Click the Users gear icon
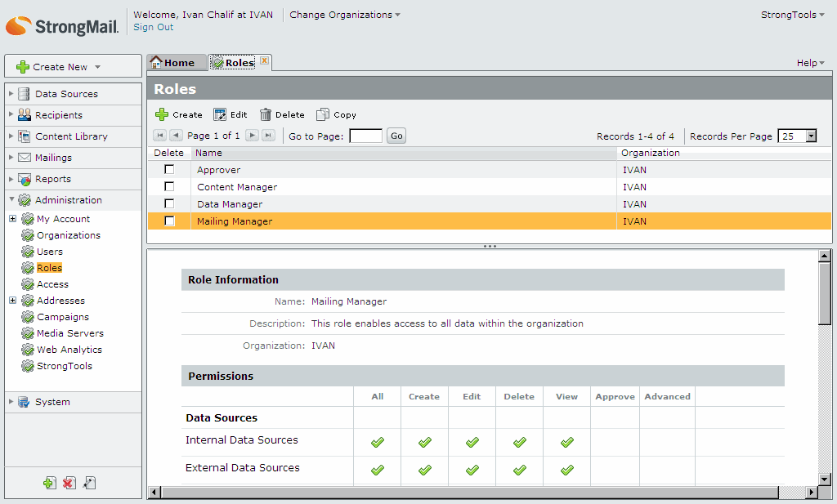The image size is (837, 504). 28,252
